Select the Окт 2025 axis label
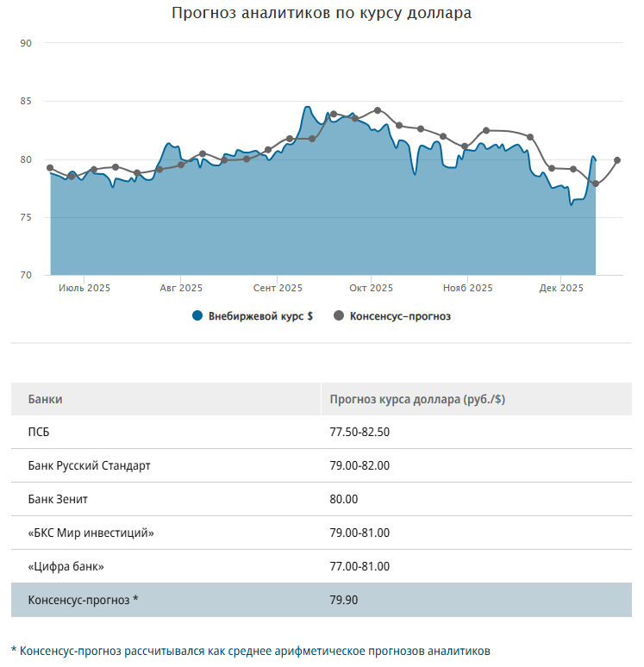Screen dimensions: 644x667 [x=371, y=288]
